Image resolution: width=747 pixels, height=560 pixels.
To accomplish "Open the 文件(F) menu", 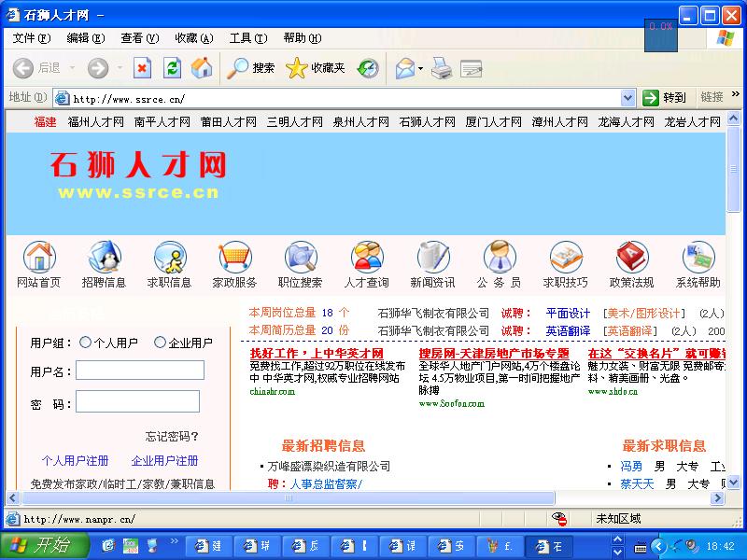I will click(x=32, y=38).
